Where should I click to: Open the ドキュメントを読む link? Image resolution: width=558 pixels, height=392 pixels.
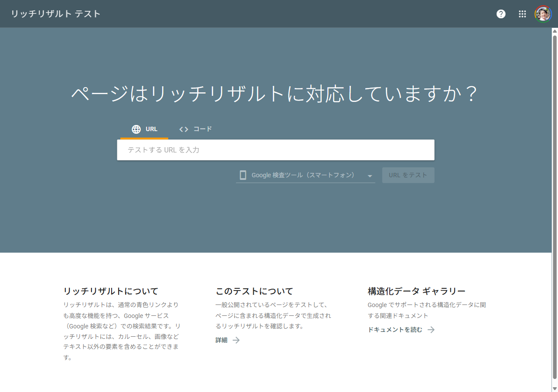coord(395,330)
